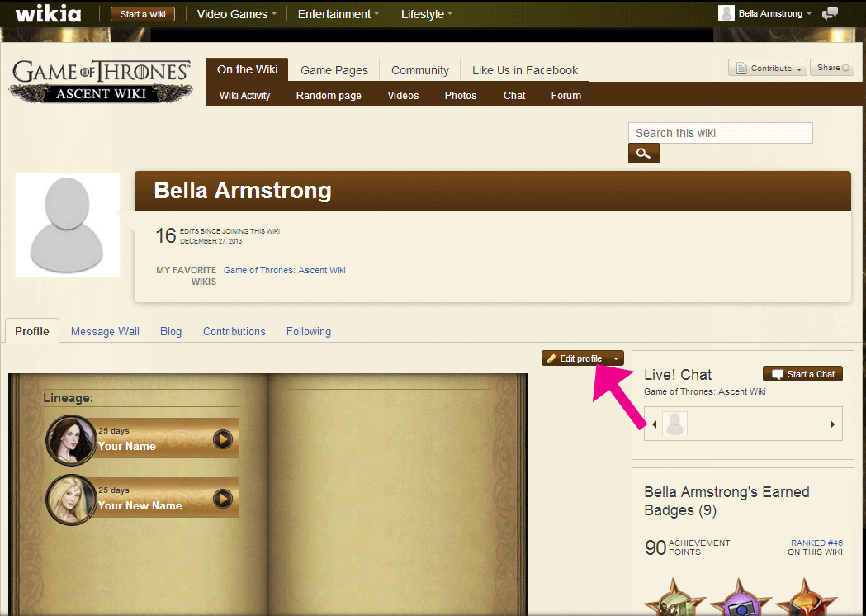Show previous chat user with left arrow
Viewport: 866px width, 616px height.
pos(655,424)
